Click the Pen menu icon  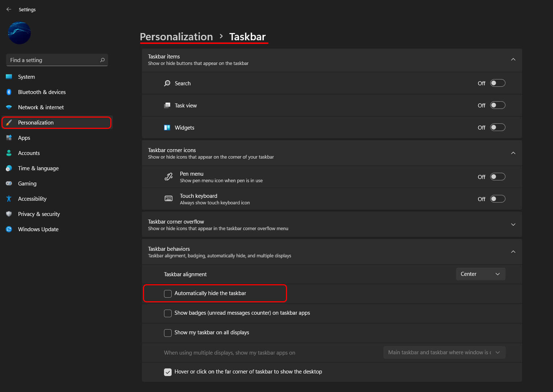tap(168, 177)
